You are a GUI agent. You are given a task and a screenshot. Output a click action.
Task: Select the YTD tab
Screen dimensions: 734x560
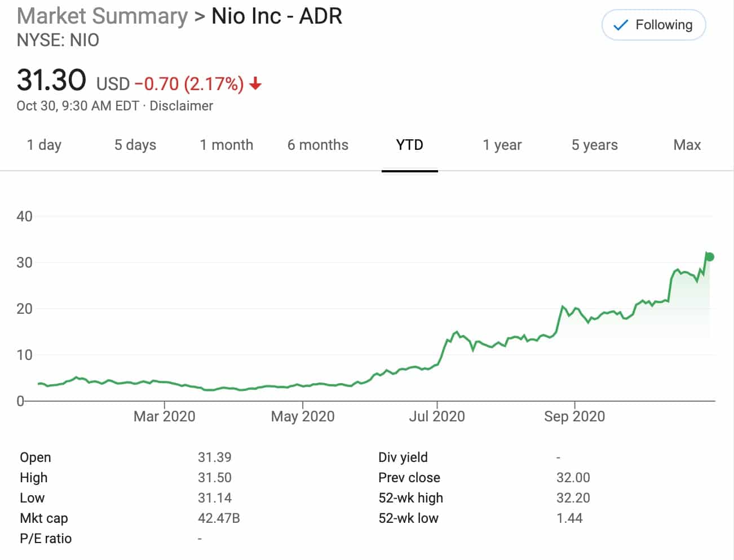click(410, 145)
